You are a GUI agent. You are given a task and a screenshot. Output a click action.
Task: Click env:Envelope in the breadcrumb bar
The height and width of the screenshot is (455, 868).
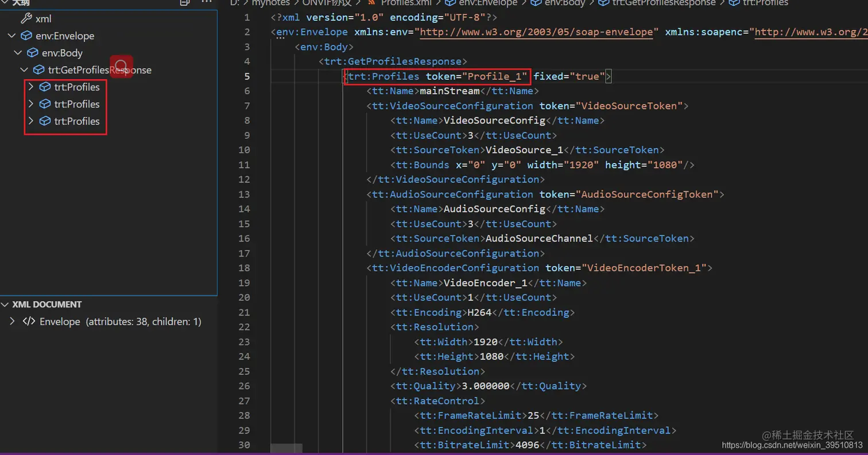pyautogui.click(x=487, y=3)
